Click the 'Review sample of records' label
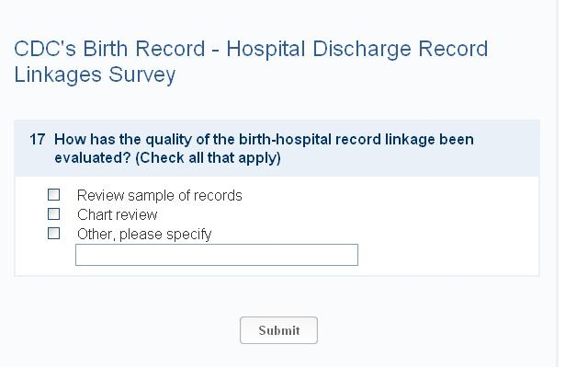 tap(160, 195)
